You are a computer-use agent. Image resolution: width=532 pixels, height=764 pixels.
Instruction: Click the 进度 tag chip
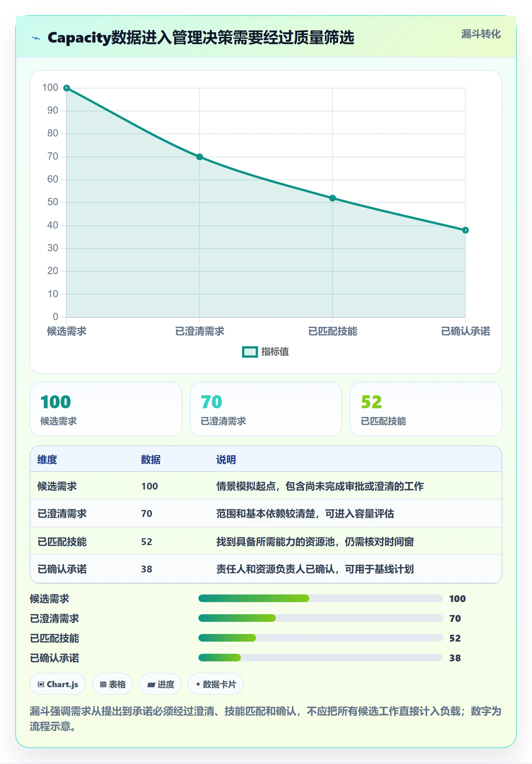[160, 684]
